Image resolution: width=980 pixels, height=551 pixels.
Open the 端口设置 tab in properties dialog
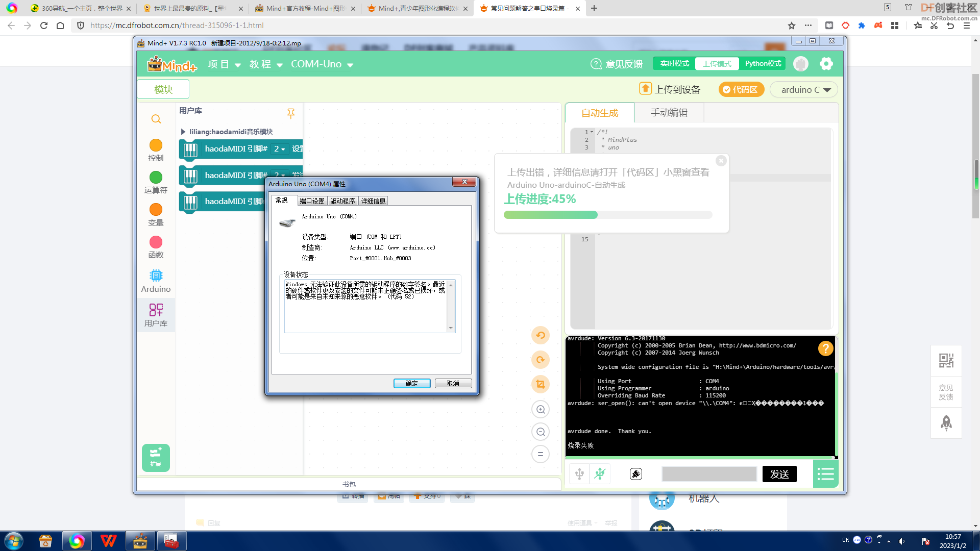point(312,201)
